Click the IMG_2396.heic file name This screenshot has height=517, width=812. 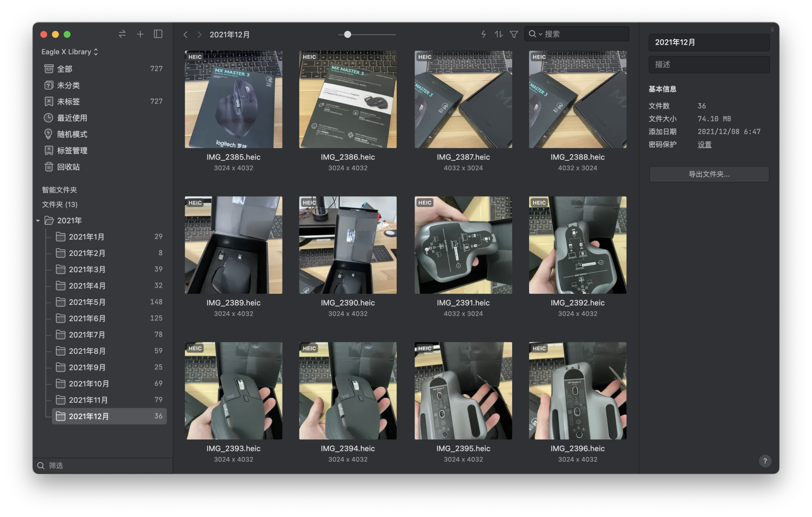[578, 449]
